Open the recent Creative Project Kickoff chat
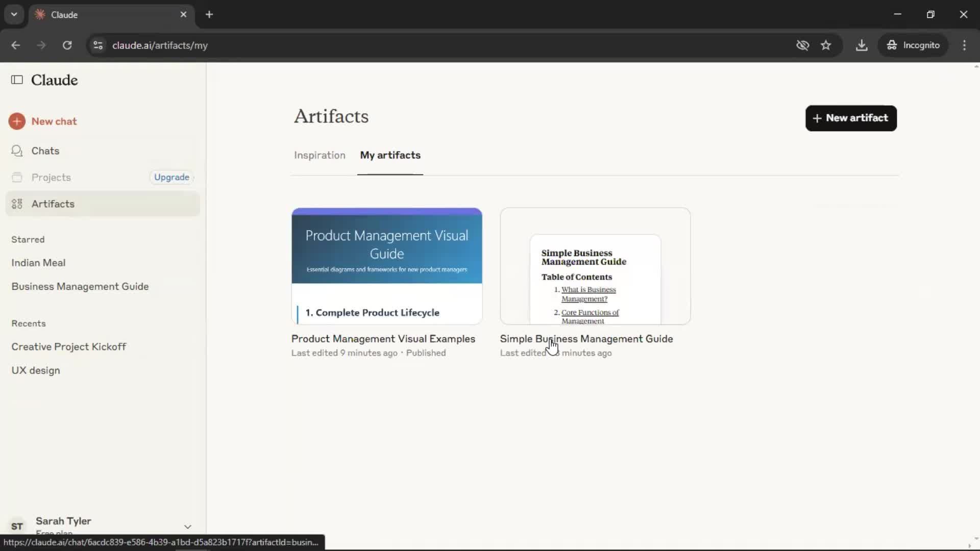 point(69,347)
